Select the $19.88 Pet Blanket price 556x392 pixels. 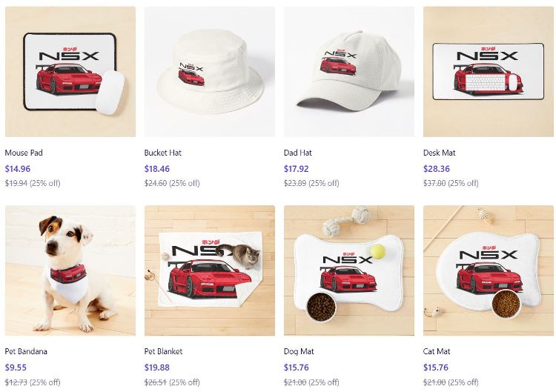pyautogui.click(x=157, y=368)
